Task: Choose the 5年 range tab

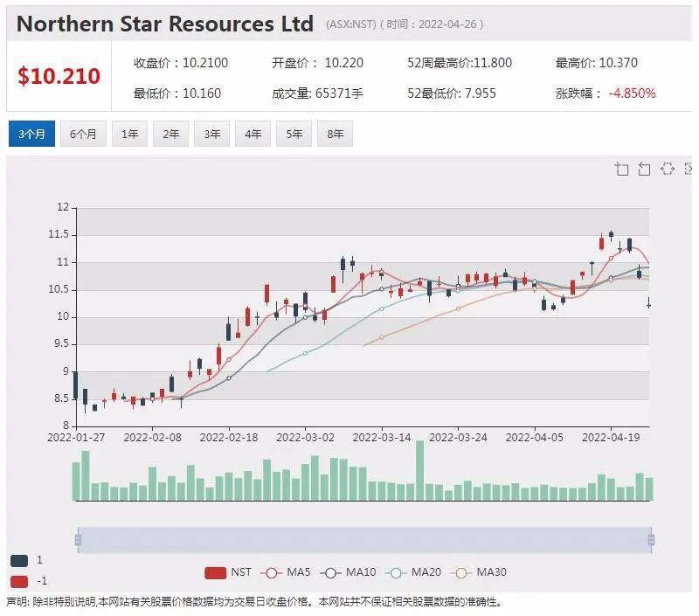Action: tap(294, 134)
